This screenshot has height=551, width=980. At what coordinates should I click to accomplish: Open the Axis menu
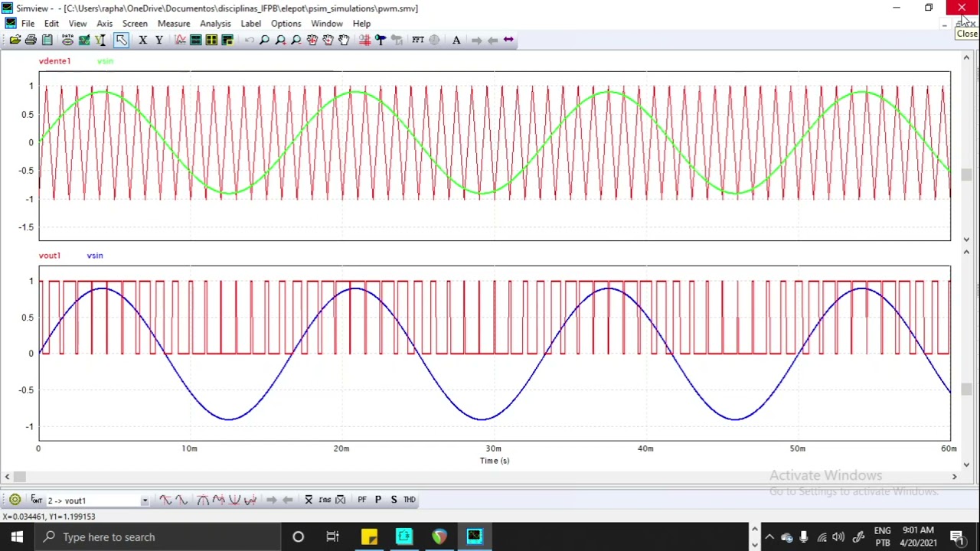[104, 23]
